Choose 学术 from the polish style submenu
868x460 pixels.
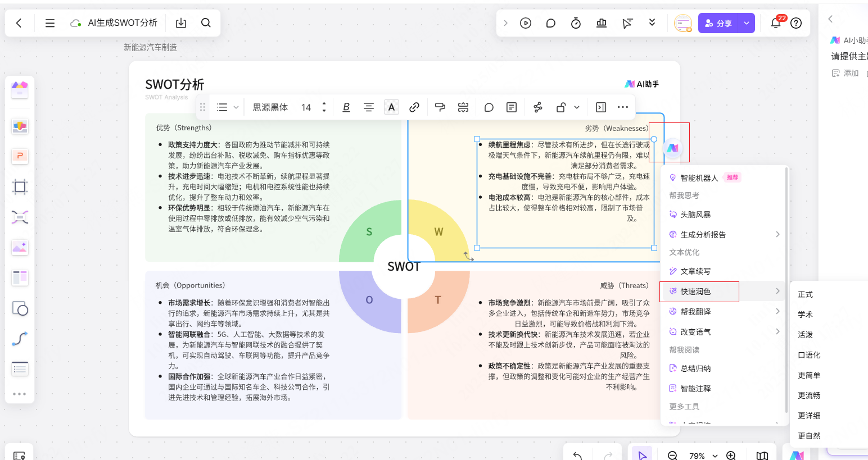pos(806,314)
